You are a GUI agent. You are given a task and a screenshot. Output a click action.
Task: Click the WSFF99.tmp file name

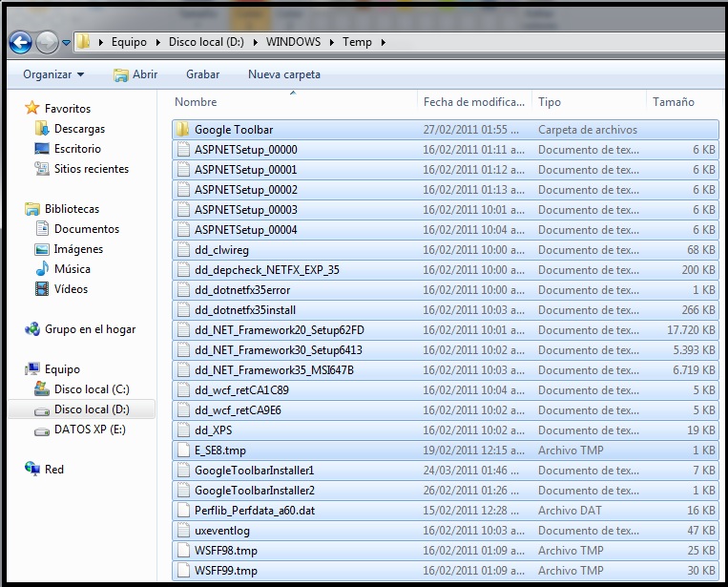pos(225,570)
